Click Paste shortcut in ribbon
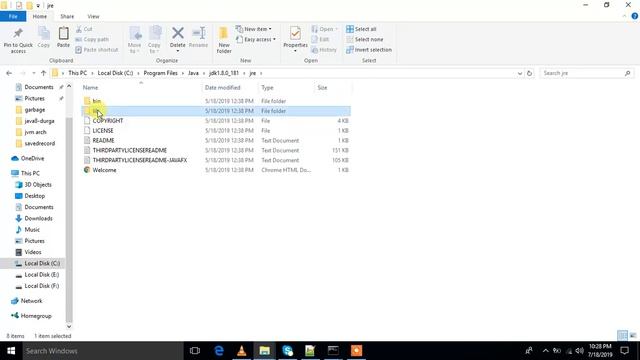Screen dimensions: 640x360 pos(97,50)
